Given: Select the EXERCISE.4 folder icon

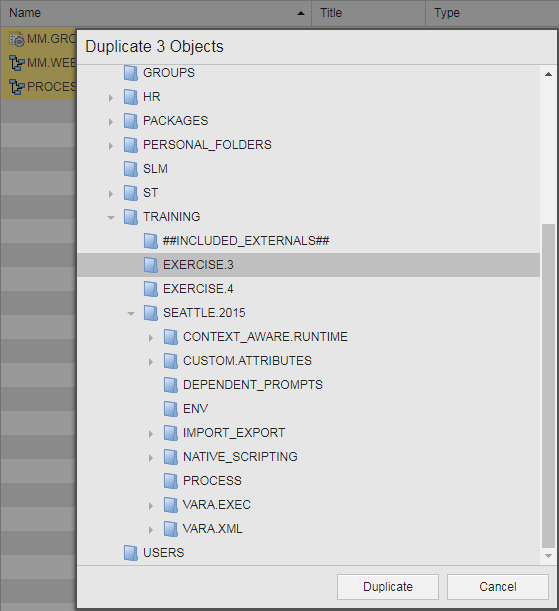Looking at the screenshot, I should pyautogui.click(x=150, y=289).
